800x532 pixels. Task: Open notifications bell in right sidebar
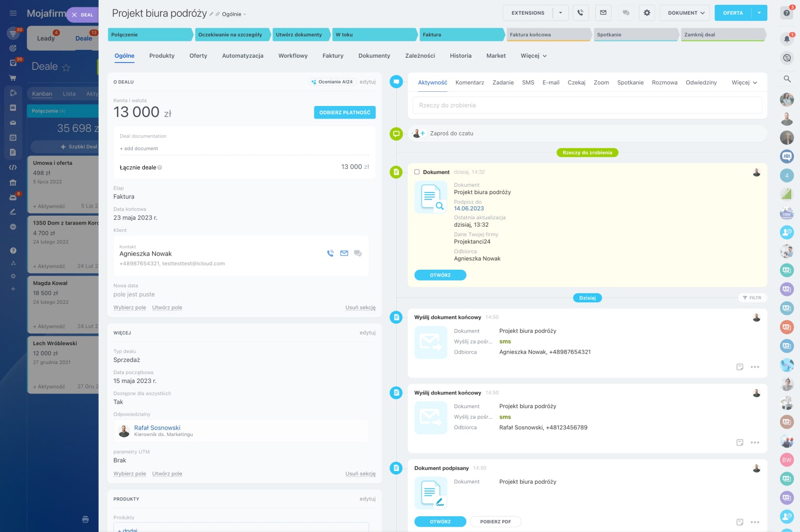786,39
